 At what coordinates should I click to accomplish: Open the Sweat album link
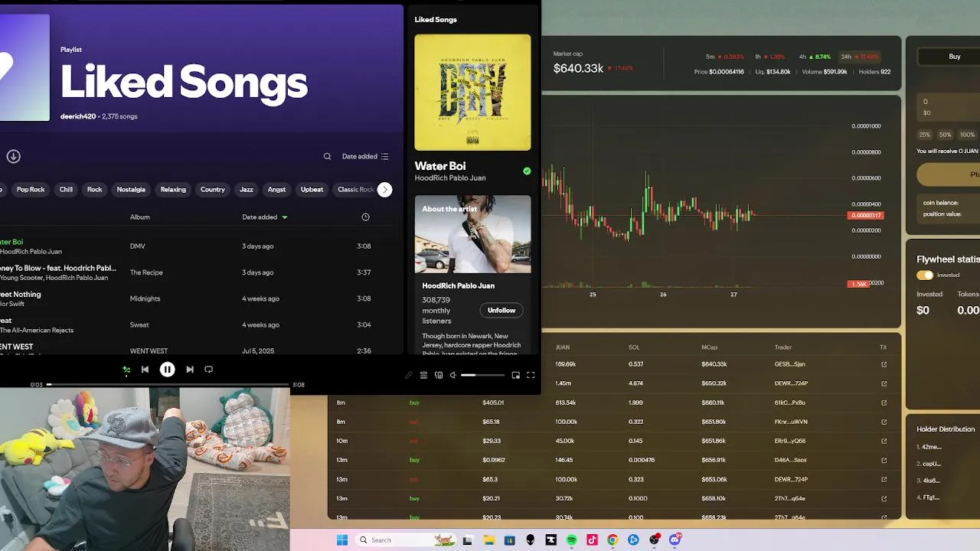click(139, 324)
